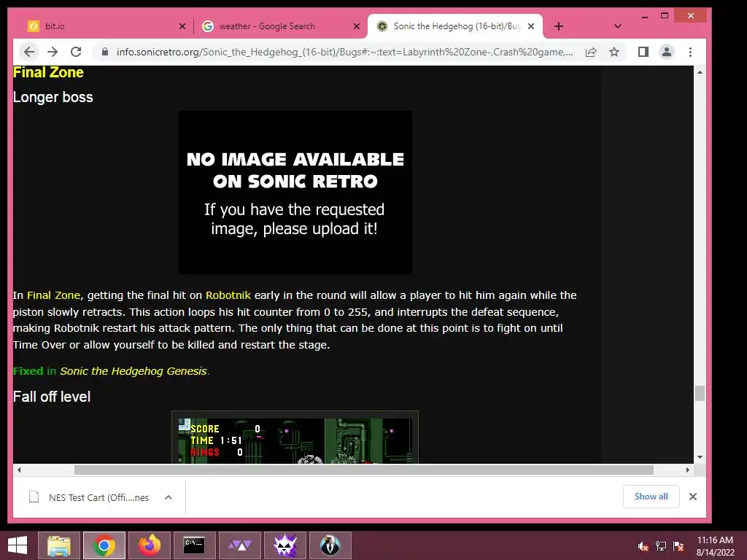Click the 'Longer boss' heading text
The width and height of the screenshot is (747, 560).
53,97
